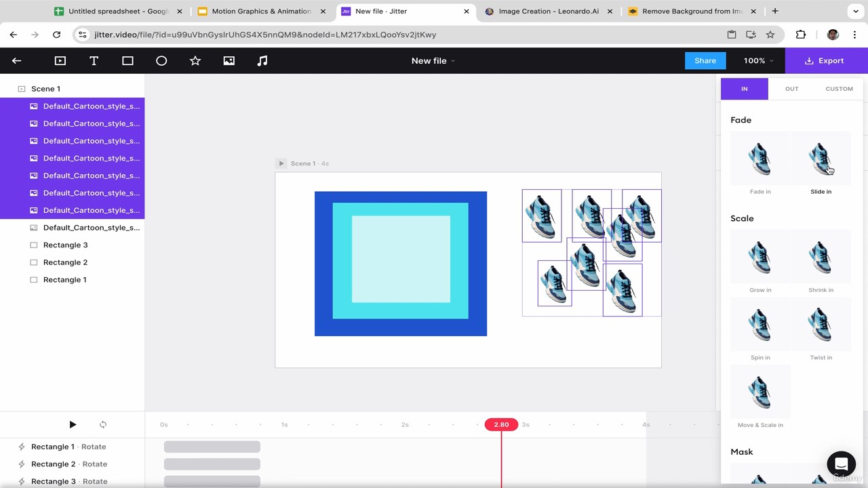This screenshot has height=488, width=868.
Task: Play the timeline animation
Action: click(73, 424)
